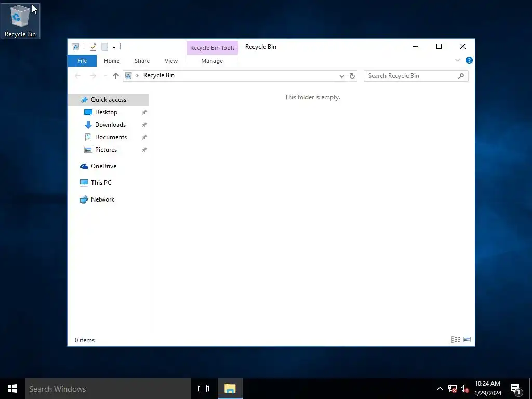Image resolution: width=532 pixels, height=399 pixels.
Task: Open the Windows Start menu
Action: [x=12, y=389]
